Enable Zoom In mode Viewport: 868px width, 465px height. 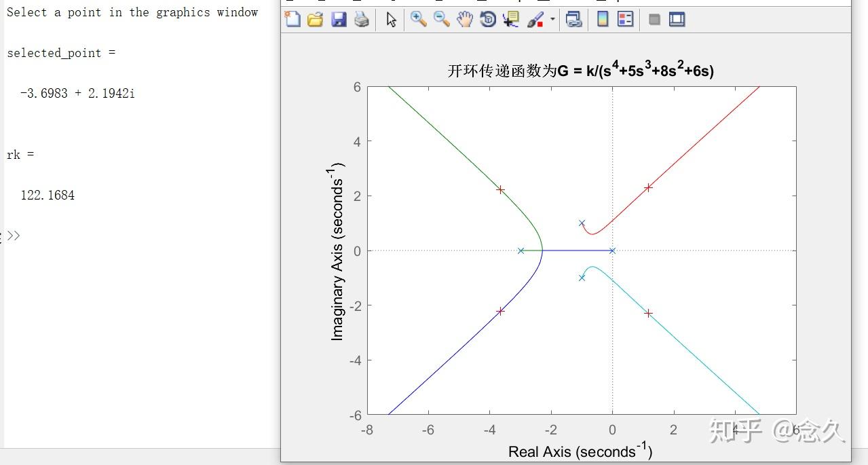(418, 19)
